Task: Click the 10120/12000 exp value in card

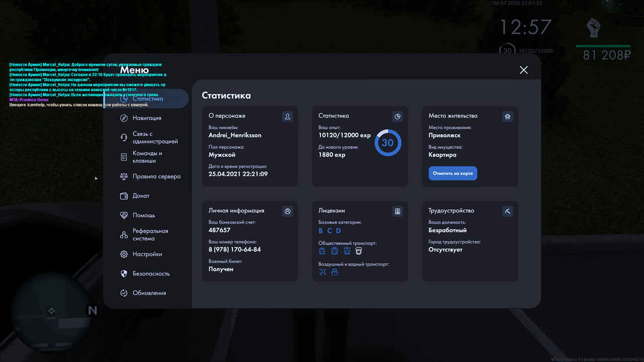Action: tap(345, 135)
